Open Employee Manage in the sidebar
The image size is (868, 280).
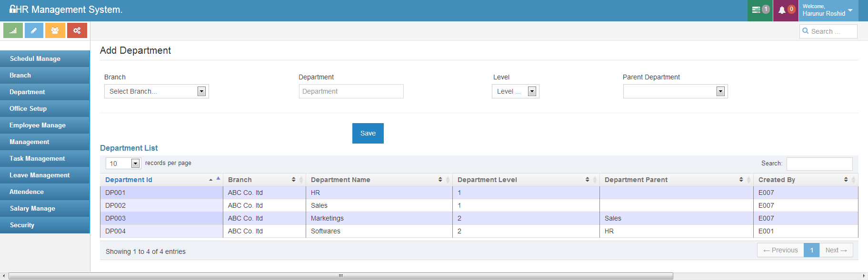38,126
